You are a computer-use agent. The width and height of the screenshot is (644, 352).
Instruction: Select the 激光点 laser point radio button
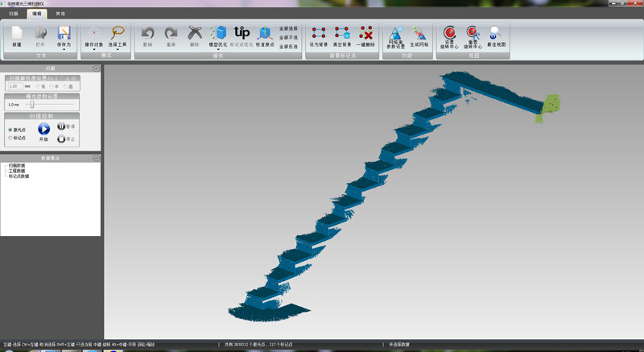pos(10,130)
